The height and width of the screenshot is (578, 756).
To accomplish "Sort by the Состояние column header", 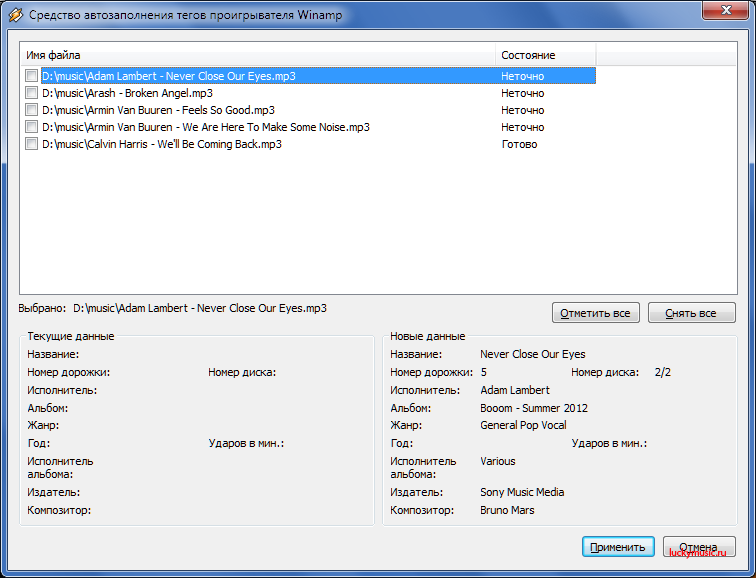I will pyautogui.click(x=546, y=55).
